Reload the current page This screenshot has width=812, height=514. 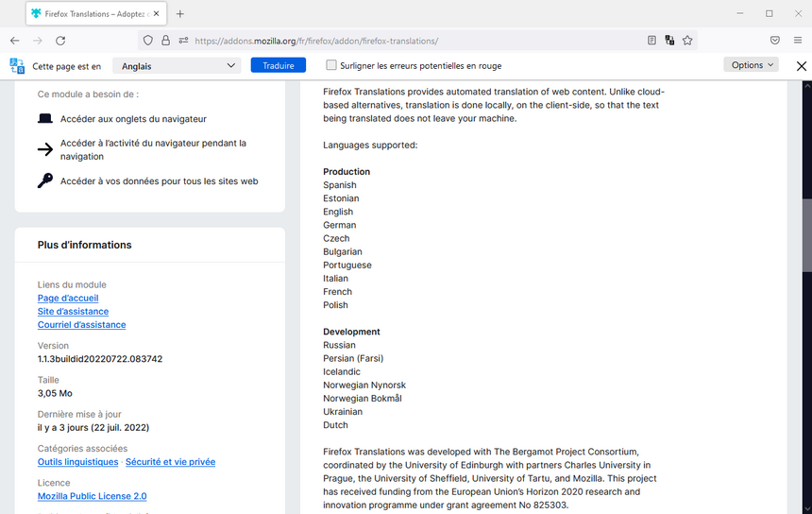coord(60,41)
